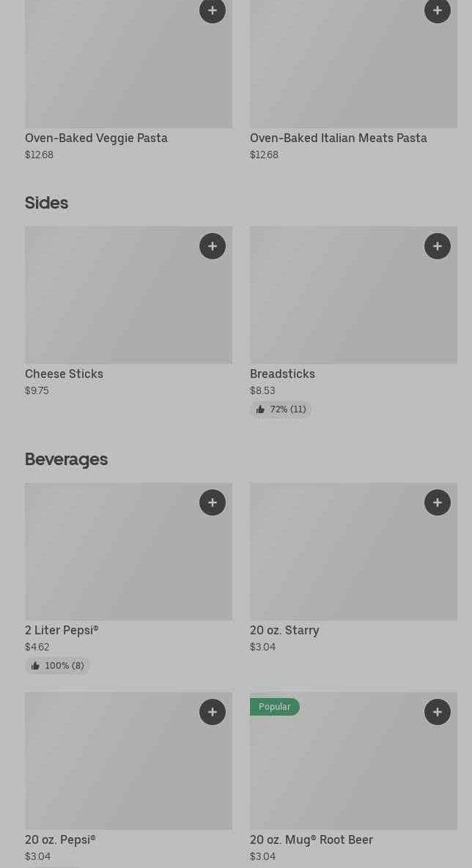Open the Cheese Sticks item name

(x=64, y=374)
